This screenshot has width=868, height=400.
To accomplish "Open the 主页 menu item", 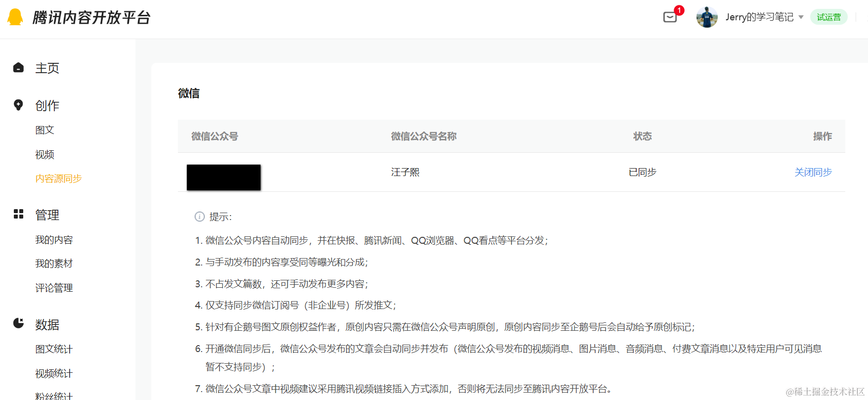I will point(47,68).
